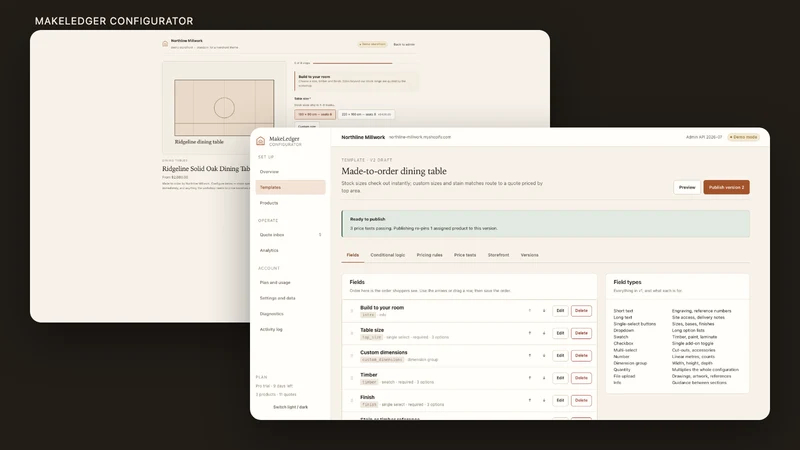Open the Quote inbox
This screenshot has height=450, width=800.
pyautogui.click(x=290, y=235)
